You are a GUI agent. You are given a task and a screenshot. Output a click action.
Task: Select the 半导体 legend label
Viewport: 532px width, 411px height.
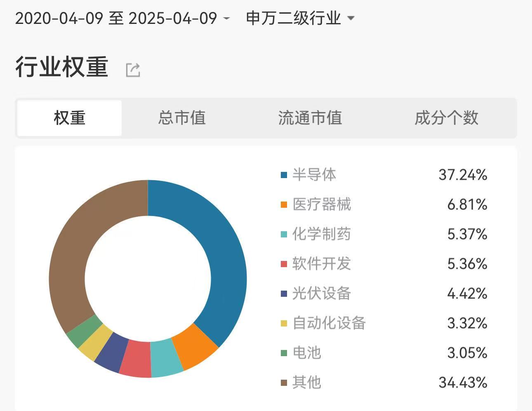pos(314,175)
